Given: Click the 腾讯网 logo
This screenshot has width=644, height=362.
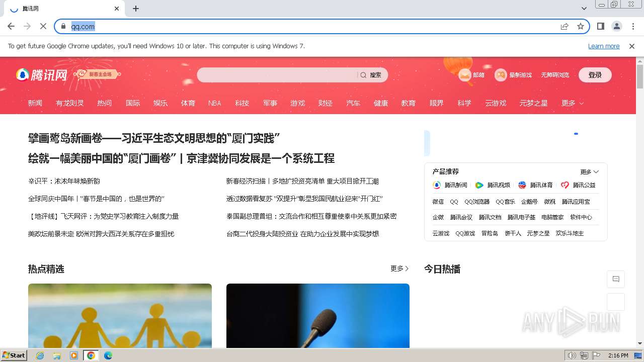Looking at the screenshot, I should click(x=42, y=75).
